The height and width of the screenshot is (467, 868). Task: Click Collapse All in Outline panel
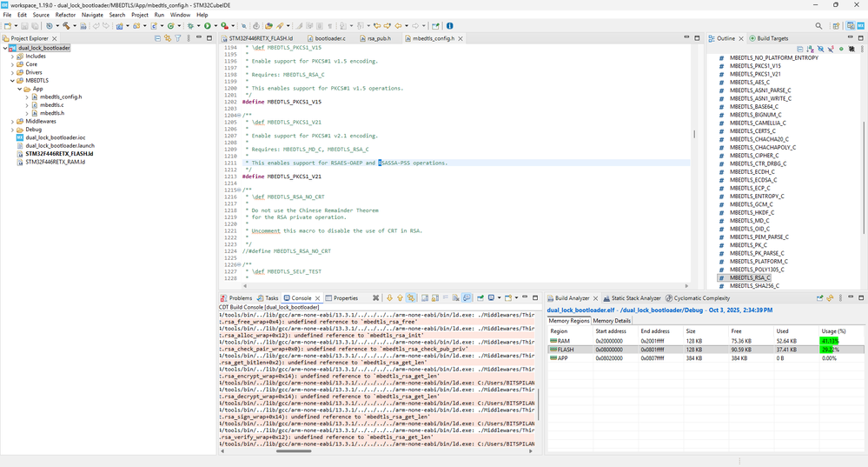[800, 50]
